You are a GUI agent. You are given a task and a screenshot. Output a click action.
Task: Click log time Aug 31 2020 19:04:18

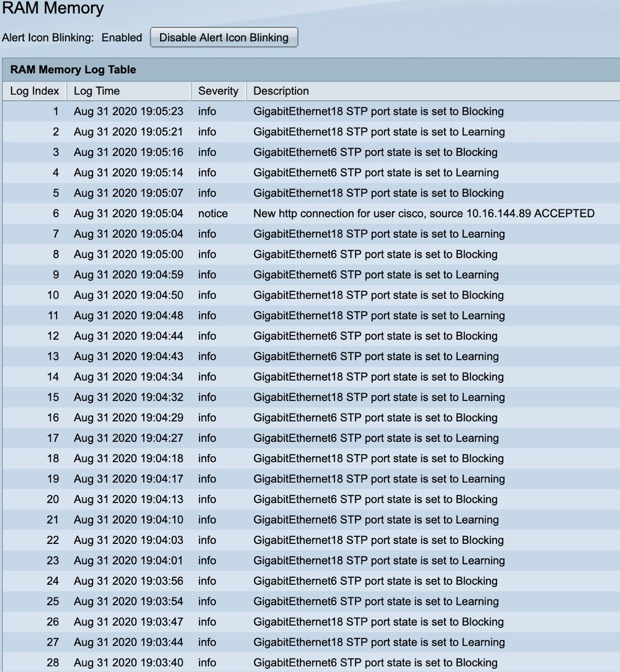[129, 459]
